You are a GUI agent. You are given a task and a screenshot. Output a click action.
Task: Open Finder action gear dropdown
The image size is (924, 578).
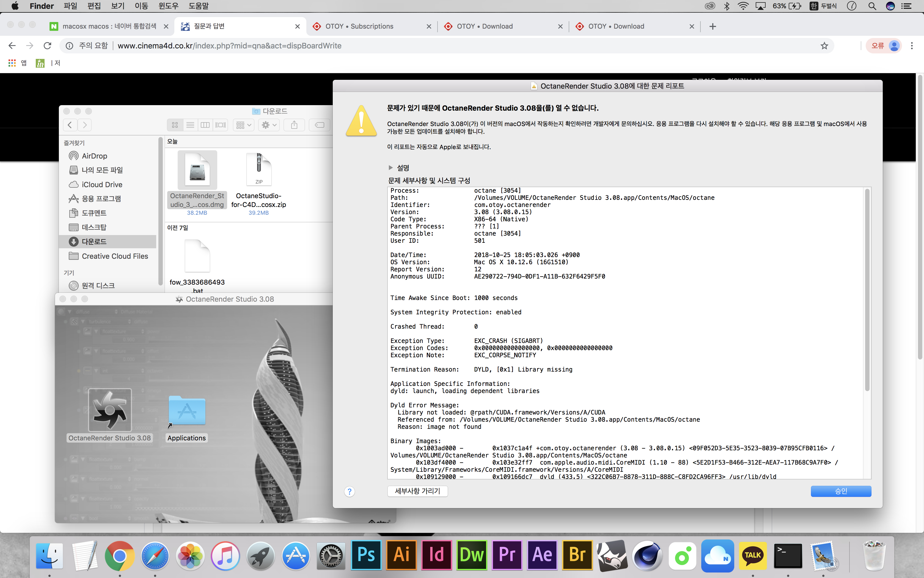pyautogui.click(x=269, y=125)
